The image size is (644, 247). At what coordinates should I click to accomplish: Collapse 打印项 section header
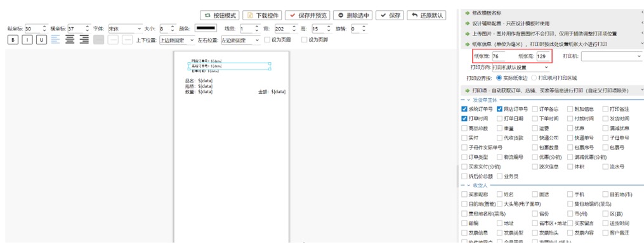553,90
